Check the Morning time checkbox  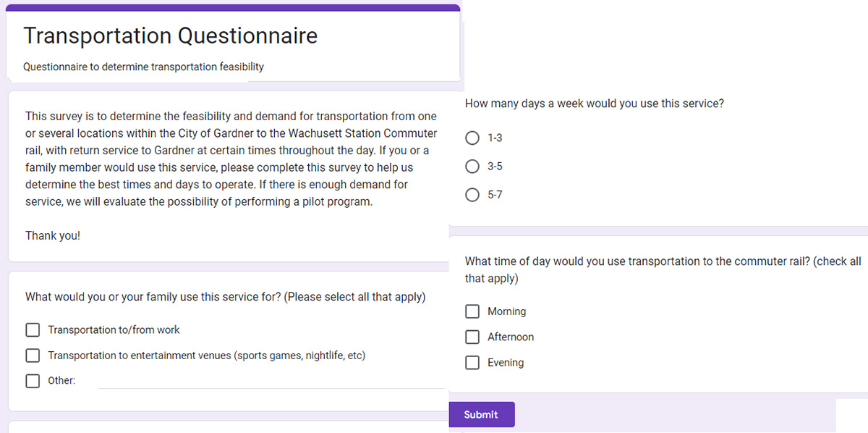(x=472, y=311)
